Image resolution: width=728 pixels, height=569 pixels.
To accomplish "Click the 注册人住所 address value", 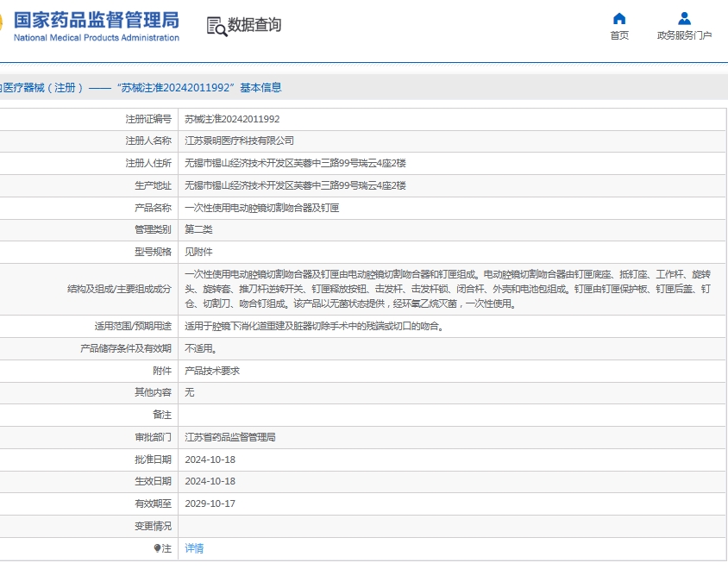I will tap(295, 163).
